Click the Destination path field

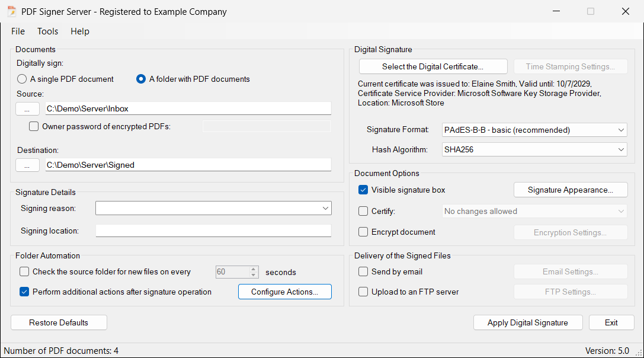click(x=188, y=165)
